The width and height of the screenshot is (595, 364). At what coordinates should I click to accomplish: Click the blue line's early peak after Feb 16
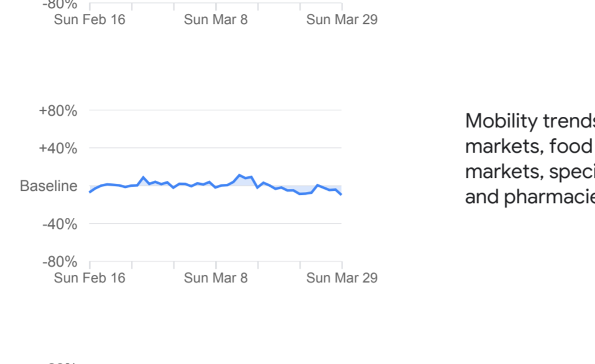143,177
